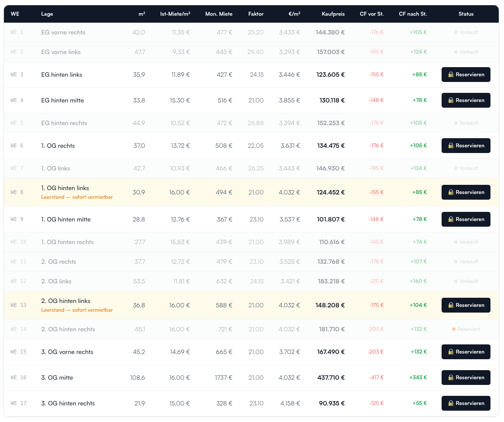Screen dimensions: 504x422
Task: Click price 130.118 € in row WE 4
Action: (x=332, y=100)
